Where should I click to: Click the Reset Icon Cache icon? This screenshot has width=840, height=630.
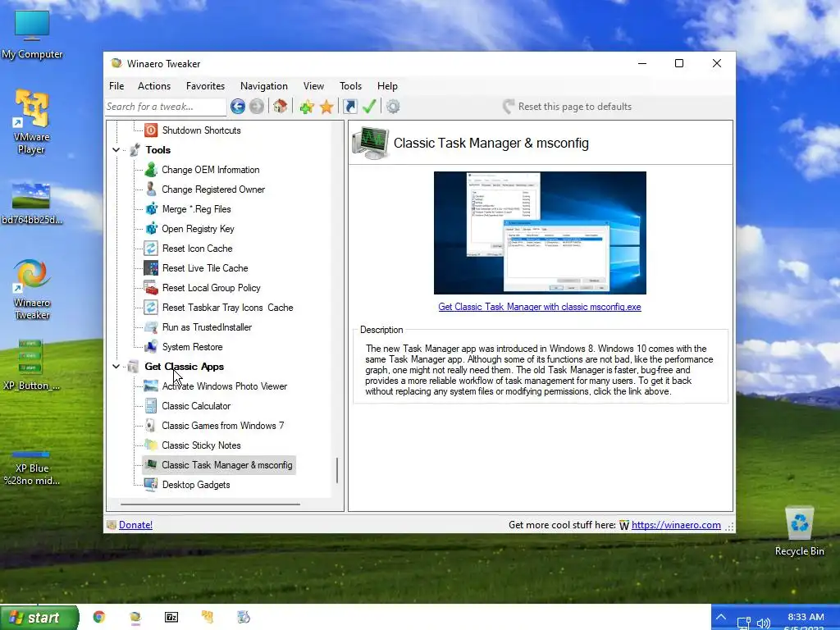tap(151, 249)
